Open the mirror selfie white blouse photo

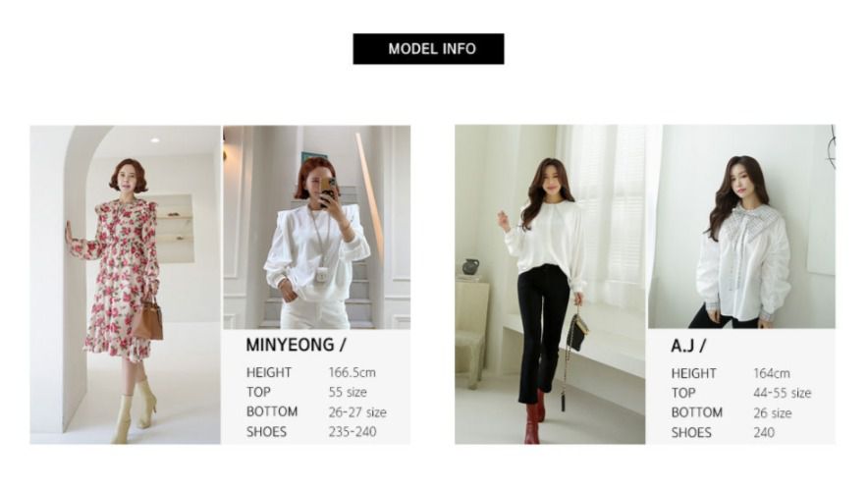316,228
